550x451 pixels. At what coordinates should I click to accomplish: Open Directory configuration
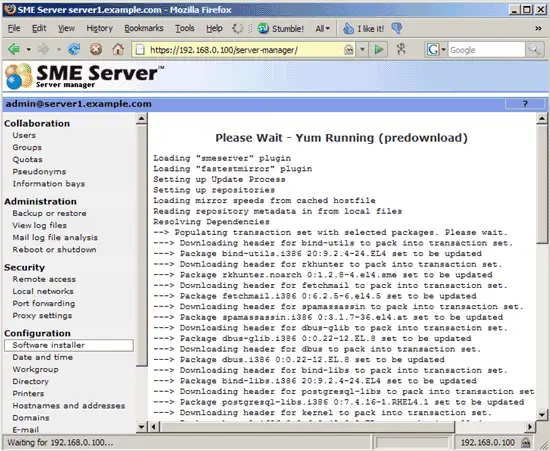pyautogui.click(x=31, y=381)
